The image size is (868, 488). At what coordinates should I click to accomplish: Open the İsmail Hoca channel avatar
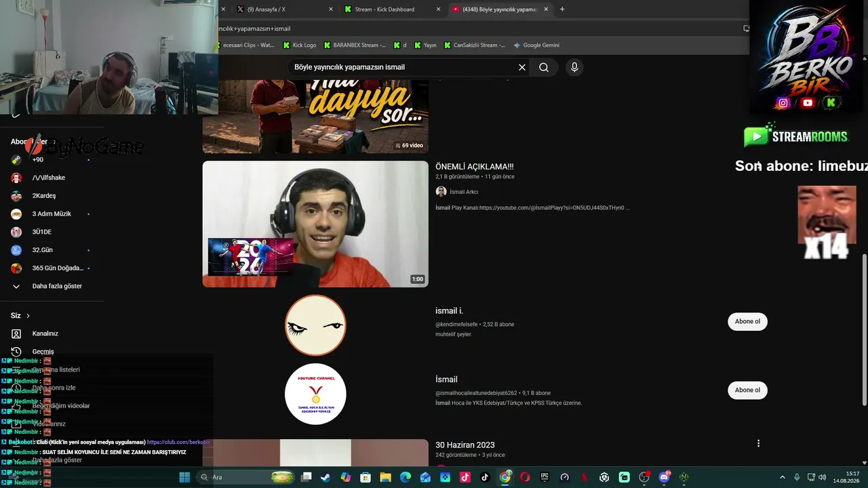tap(315, 394)
